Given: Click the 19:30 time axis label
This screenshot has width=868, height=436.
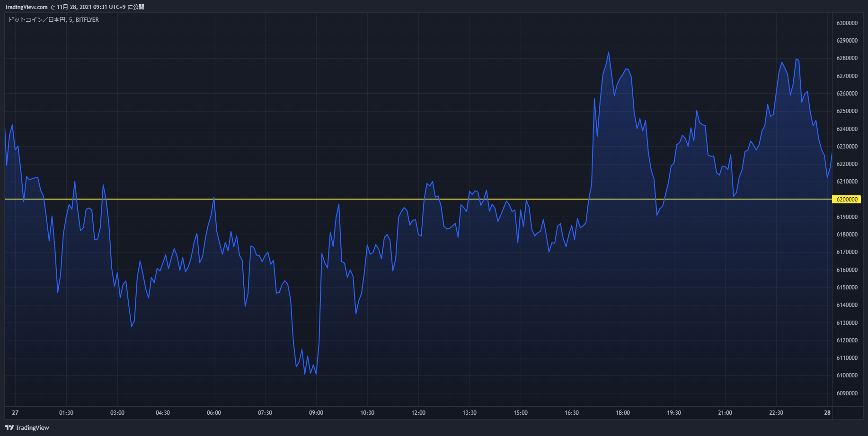Looking at the screenshot, I should click(674, 413).
